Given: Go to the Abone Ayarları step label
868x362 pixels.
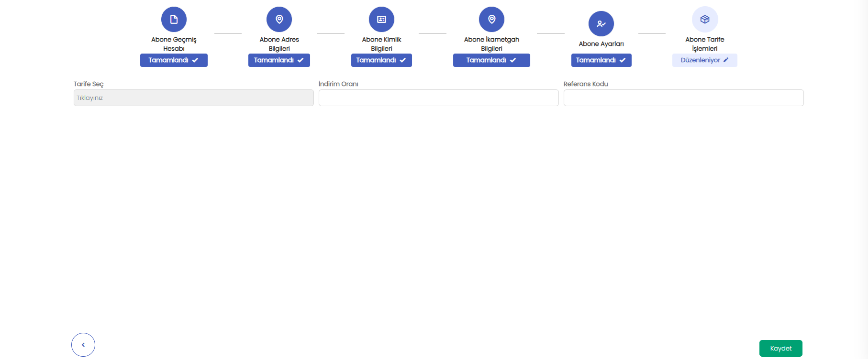Looking at the screenshot, I should (601, 44).
